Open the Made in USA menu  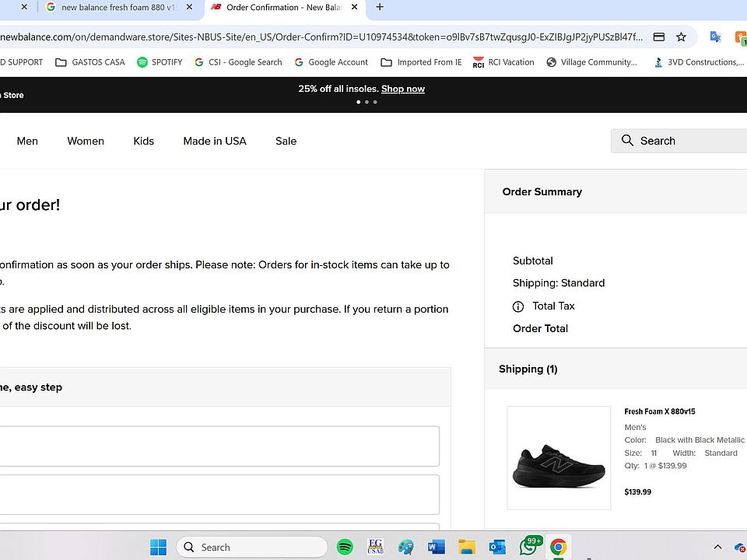[x=215, y=141]
